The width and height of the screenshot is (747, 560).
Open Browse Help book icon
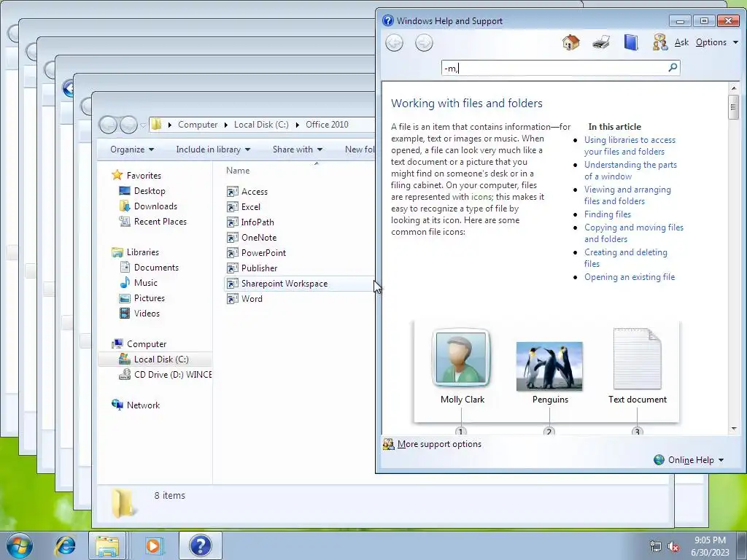[x=631, y=42]
